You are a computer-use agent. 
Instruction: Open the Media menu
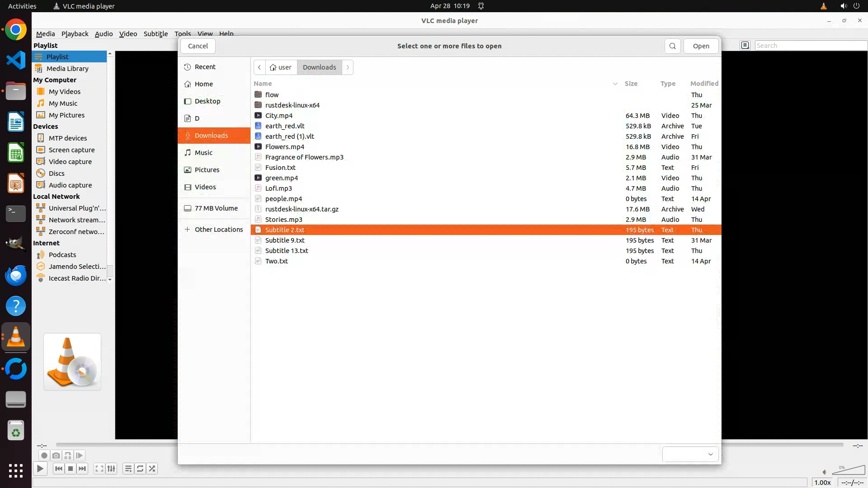pyautogui.click(x=45, y=33)
